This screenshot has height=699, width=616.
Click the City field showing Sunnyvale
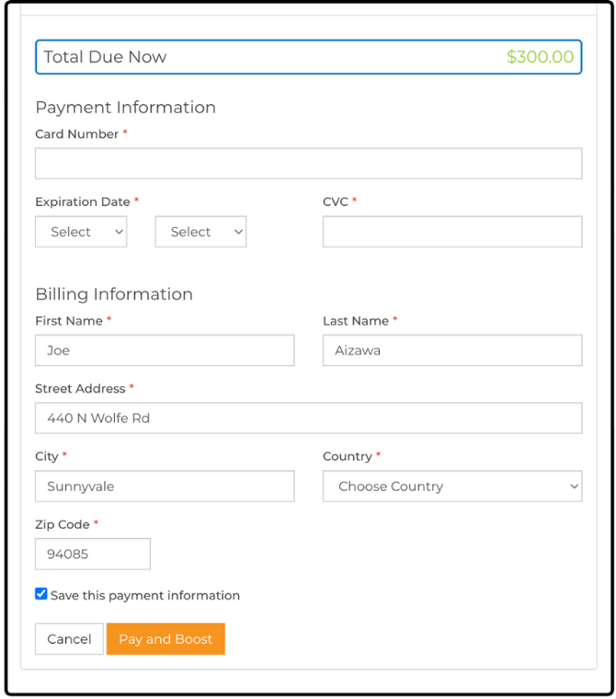coord(165,486)
